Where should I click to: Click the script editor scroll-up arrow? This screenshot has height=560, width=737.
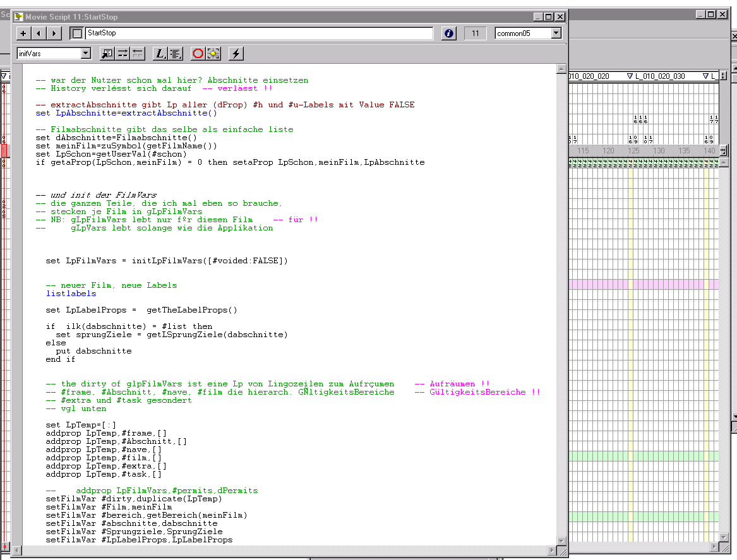561,69
